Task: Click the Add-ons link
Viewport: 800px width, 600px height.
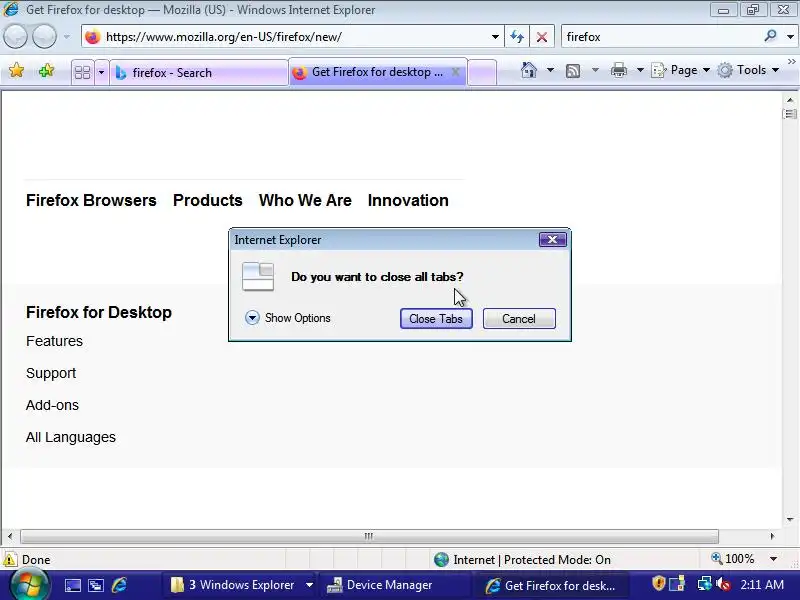Action: click(x=52, y=405)
